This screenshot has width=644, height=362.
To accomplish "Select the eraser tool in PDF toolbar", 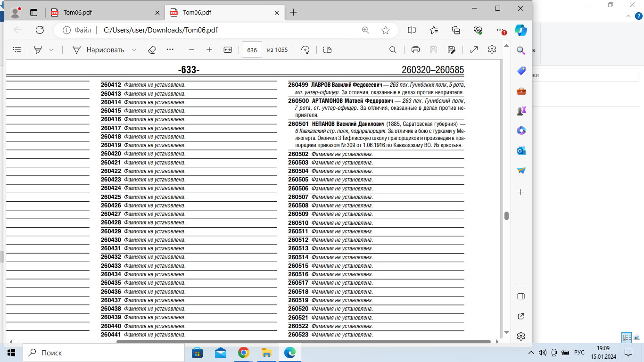I will [x=152, y=49].
